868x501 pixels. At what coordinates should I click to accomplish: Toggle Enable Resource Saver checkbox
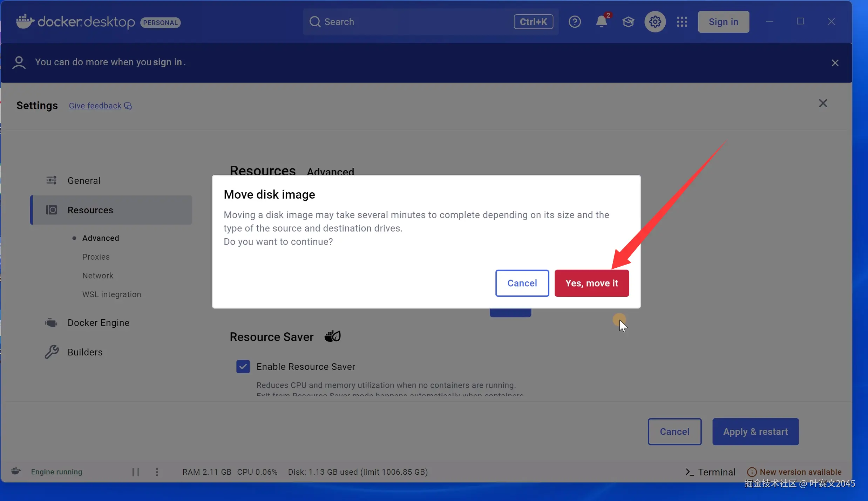click(243, 366)
